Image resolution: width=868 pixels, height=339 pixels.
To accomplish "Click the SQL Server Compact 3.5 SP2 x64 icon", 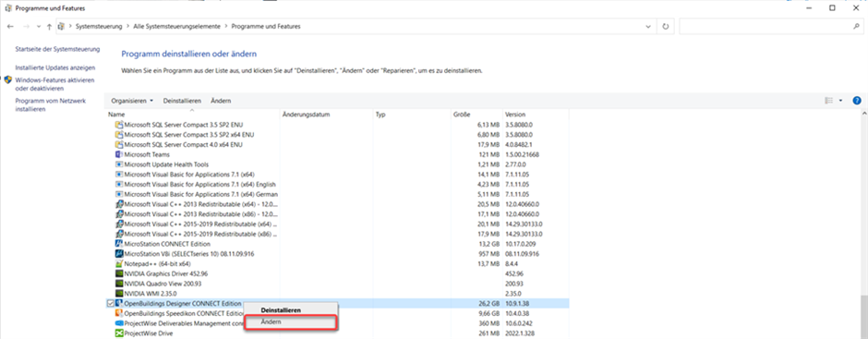I will pos(118,135).
